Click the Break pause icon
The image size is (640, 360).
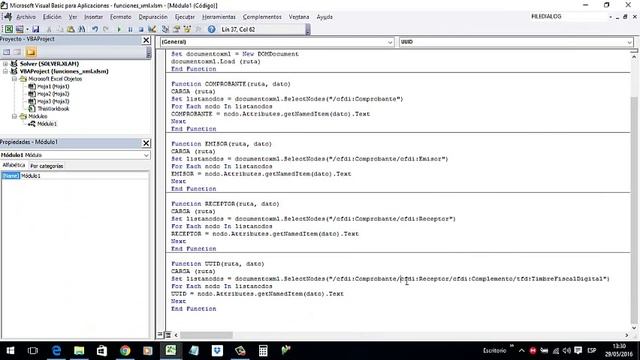coord(130,29)
